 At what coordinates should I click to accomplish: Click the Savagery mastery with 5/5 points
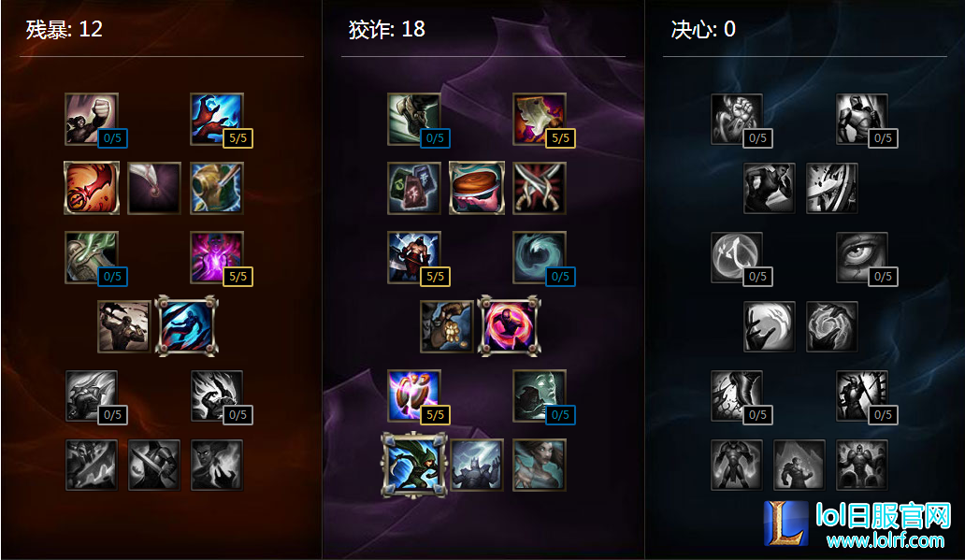pyautogui.click(x=540, y=119)
